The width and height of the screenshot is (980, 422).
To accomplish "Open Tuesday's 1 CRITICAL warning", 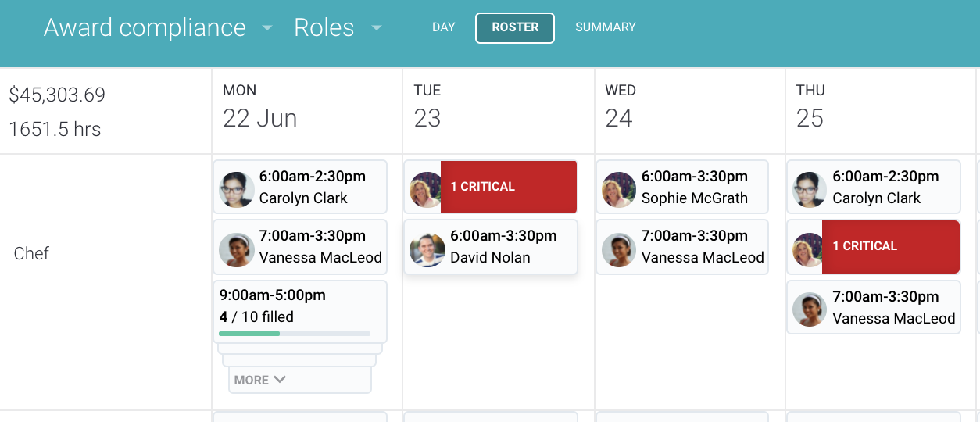I will 509,187.
